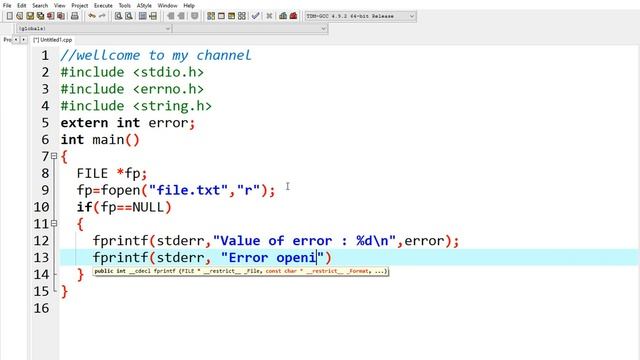Save the current file icon

(x=30, y=16)
